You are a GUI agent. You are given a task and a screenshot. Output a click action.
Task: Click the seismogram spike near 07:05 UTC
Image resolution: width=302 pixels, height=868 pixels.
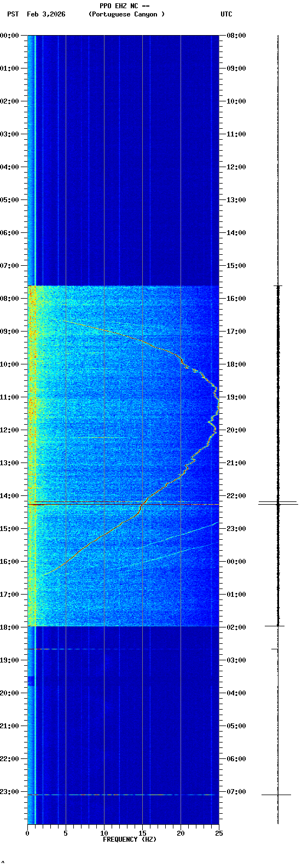pos(276,795)
